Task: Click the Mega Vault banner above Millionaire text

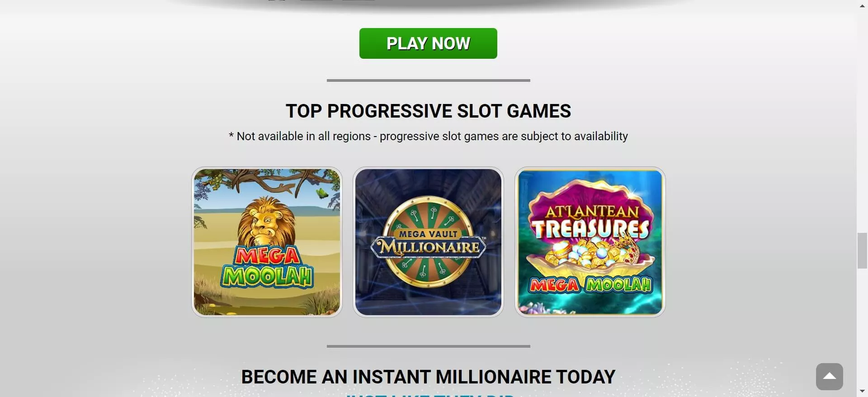Action: pyautogui.click(x=428, y=234)
